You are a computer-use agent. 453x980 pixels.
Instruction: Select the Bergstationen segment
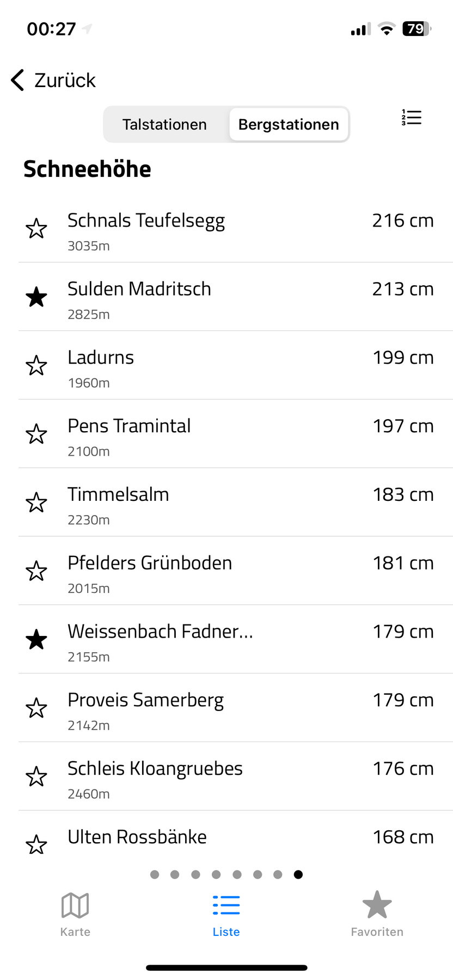coord(289,125)
